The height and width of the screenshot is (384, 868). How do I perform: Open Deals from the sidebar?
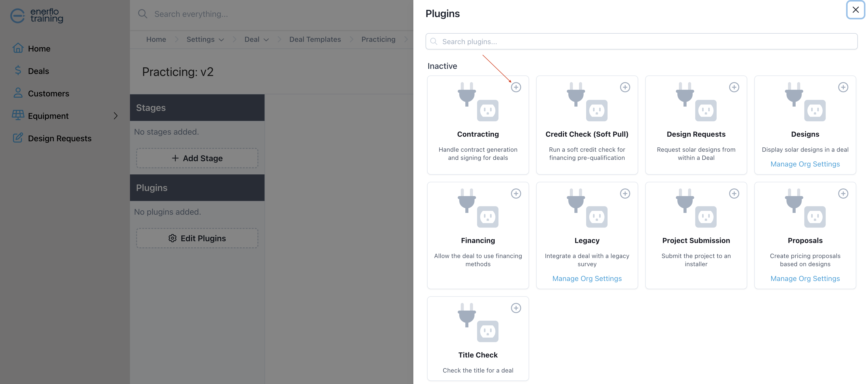click(38, 71)
